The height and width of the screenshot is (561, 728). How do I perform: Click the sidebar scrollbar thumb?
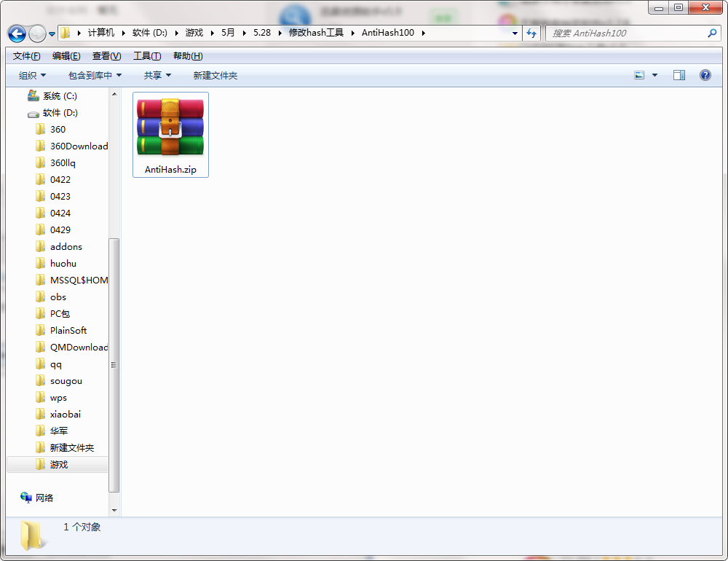[114, 365]
